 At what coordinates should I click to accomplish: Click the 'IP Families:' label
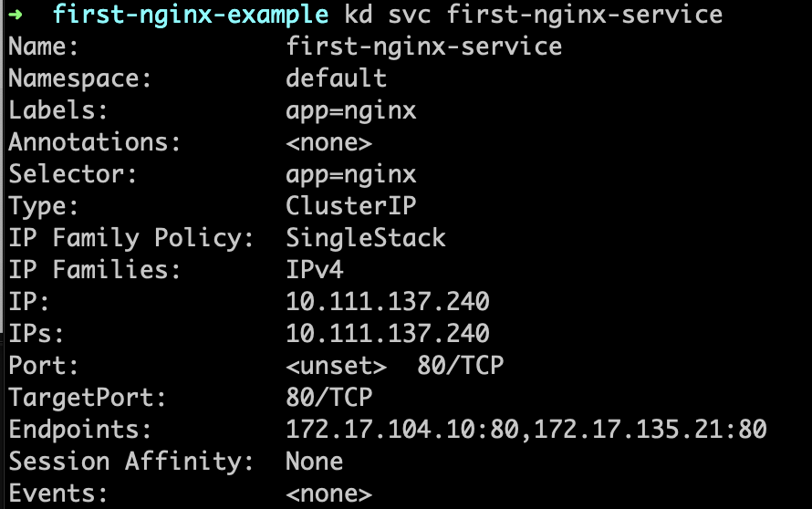(x=94, y=270)
